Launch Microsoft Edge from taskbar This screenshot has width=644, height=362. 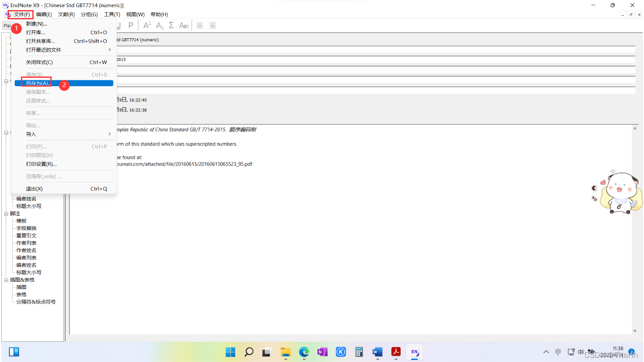click(x=304, y=352)
